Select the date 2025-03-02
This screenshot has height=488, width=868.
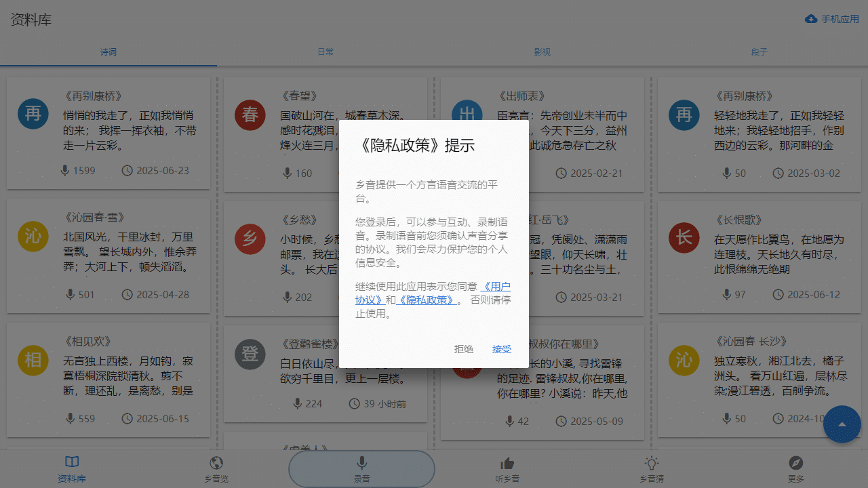pos(814,173)
